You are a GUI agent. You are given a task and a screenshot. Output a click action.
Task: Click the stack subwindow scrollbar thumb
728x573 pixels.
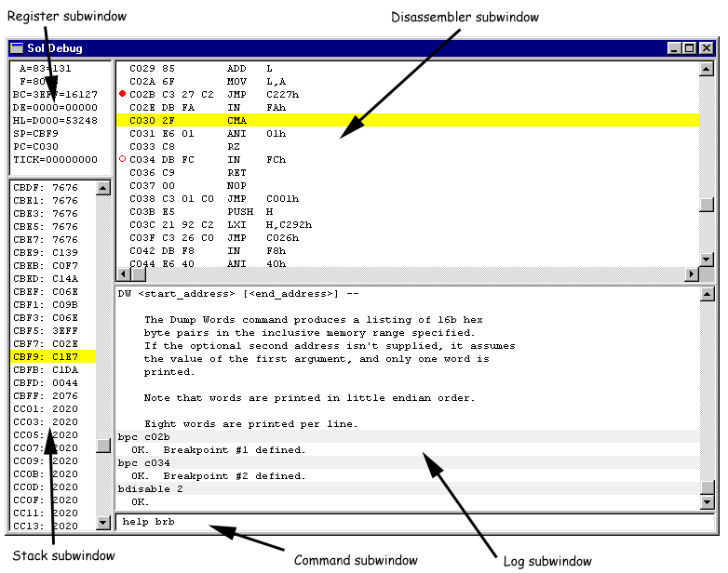click(x=103, y=445)
